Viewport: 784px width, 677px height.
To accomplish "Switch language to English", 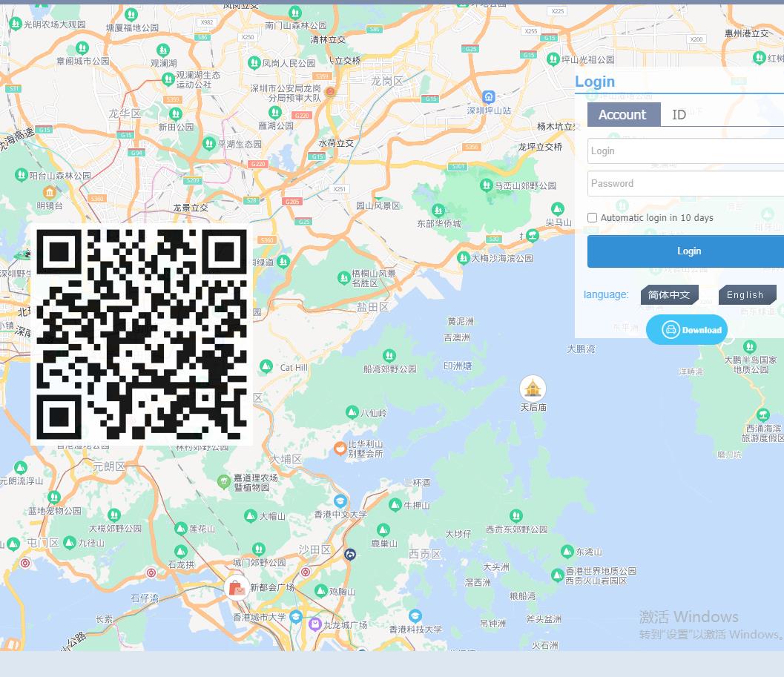I will (x=747, y=295).
